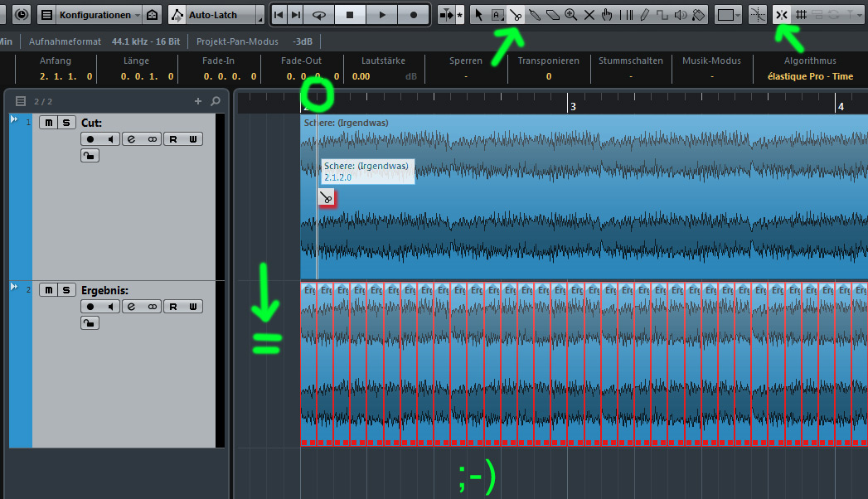Image resolution: width=868 pixels, height=499 pixels.
Task: Select the Line tool
Action: (662, 15)
